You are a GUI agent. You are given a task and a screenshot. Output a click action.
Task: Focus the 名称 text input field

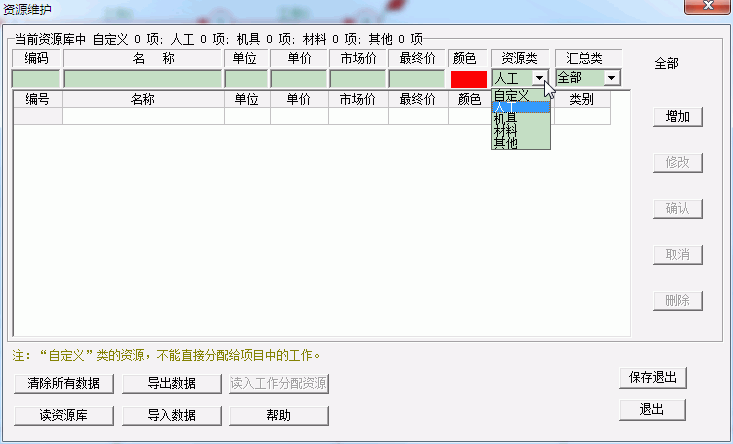coord(142,78)
